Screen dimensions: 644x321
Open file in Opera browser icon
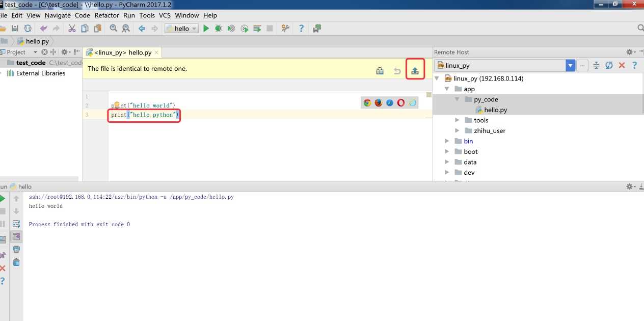pos(401,102)
